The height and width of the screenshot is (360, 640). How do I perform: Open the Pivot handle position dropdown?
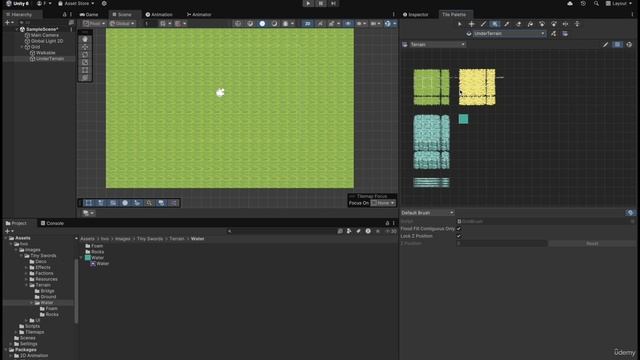pyautogui.click(x=94, y=24)
